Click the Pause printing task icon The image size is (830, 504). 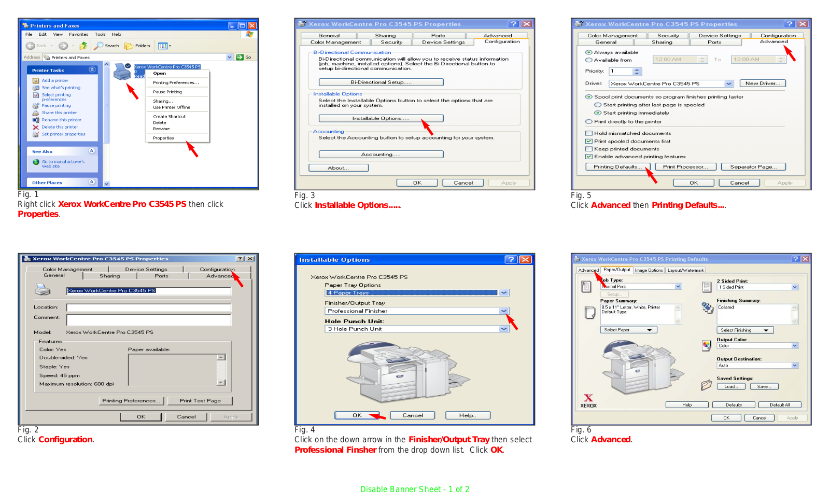(36, 105)
